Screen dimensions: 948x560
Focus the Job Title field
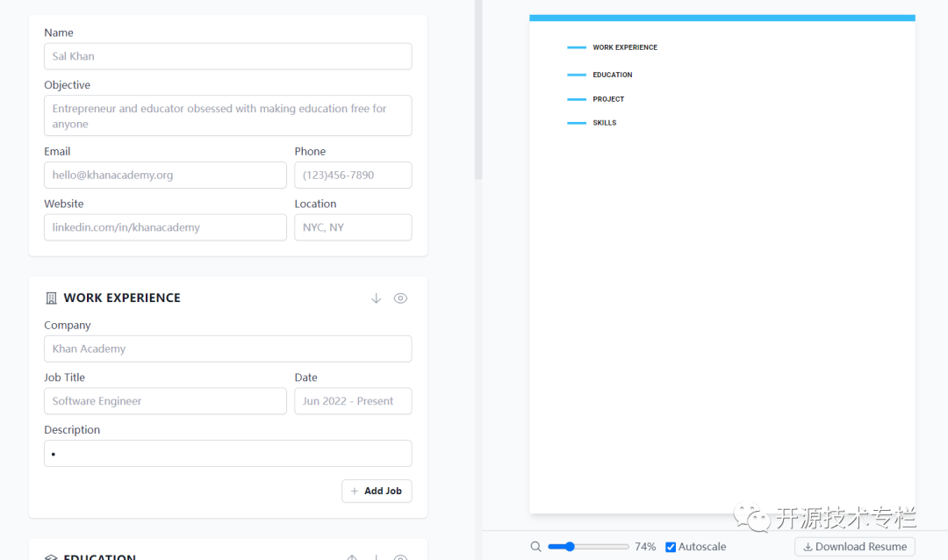coord(165,401)
